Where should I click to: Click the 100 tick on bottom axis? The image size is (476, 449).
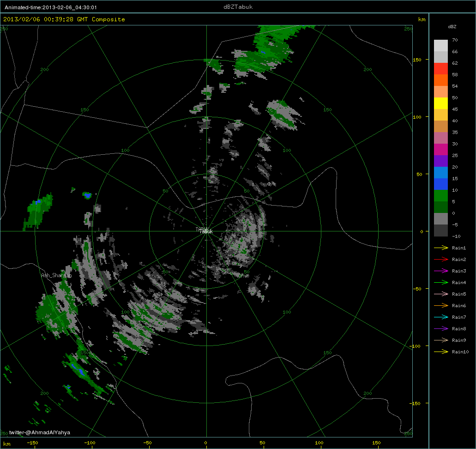[319, 443]
